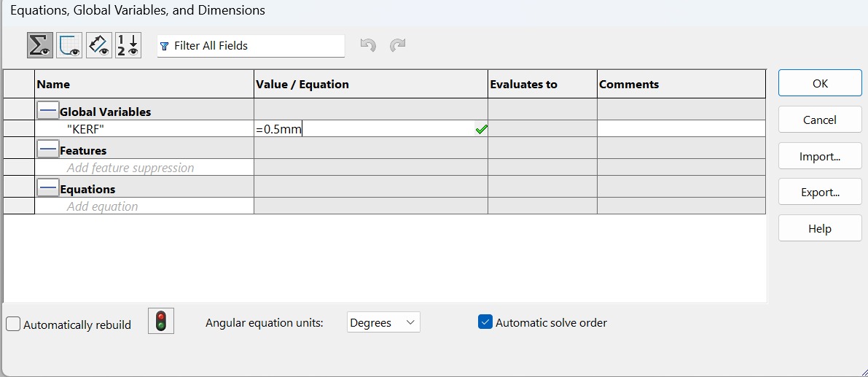The width and height of the screenshot is (868, 377).
Task: Click the Rebuild traffic light icon
Action: pos(161,321)
